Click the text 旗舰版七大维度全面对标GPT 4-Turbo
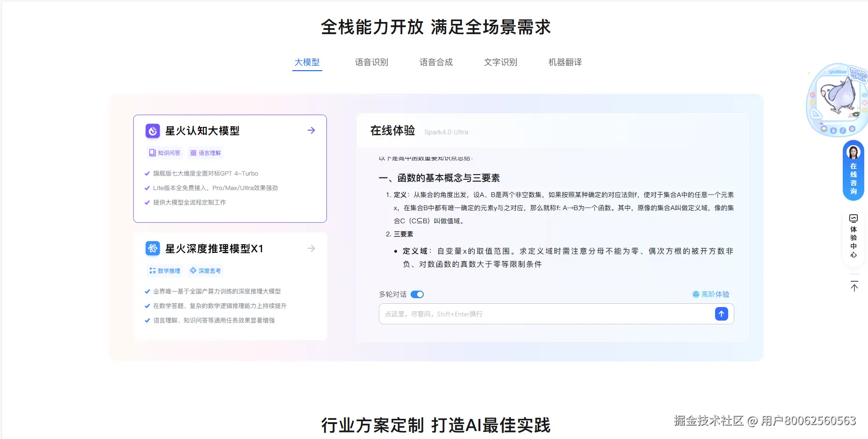Screen dimensions: 868x439 click(x=205, y=174)
